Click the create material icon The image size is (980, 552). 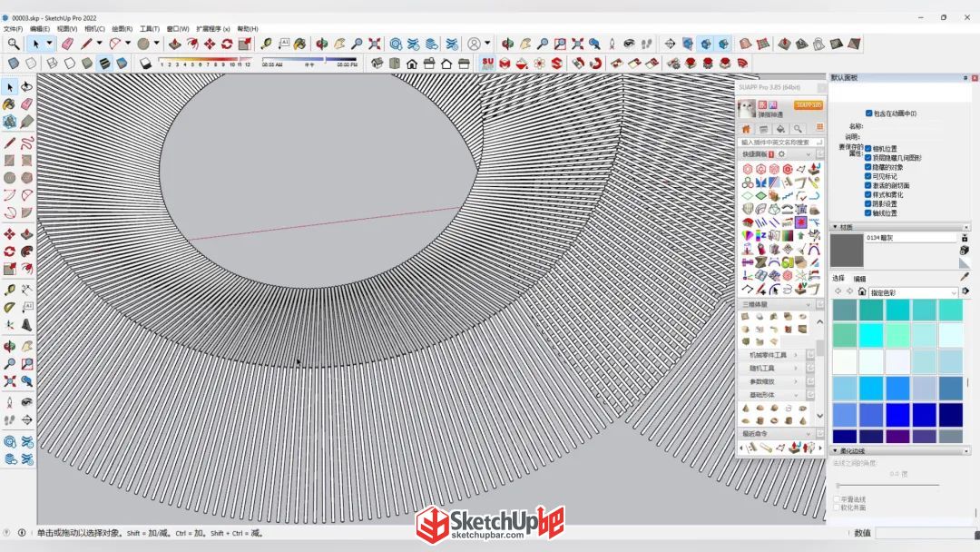965,250
